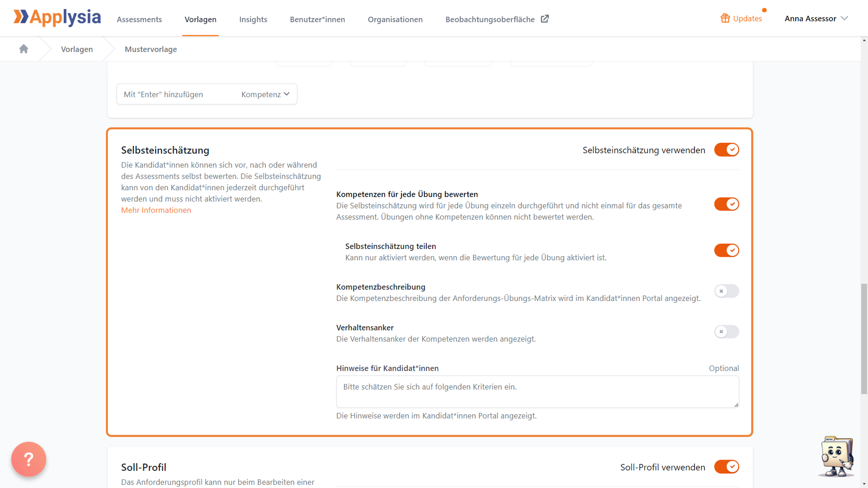Open the red question mark help bubble
868x488 pixels.
[x=29, y=459]
